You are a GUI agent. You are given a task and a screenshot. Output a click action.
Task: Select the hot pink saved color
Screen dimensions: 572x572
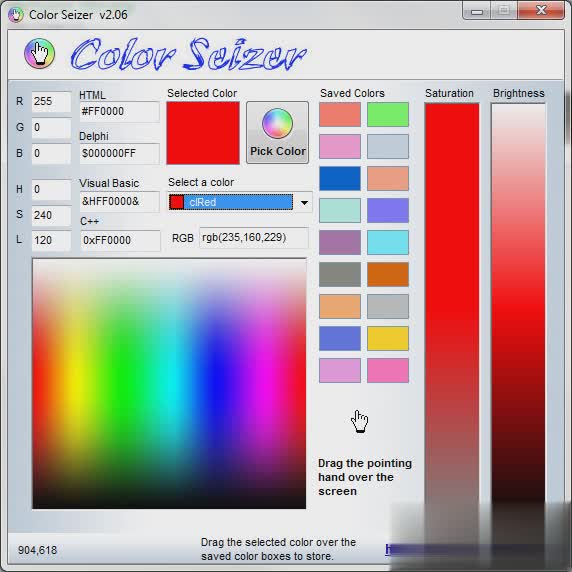point(388,370)
